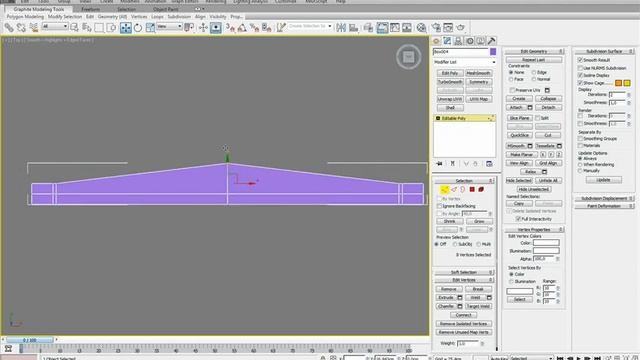Select the Edge constraint radio button
The height and width of the screenshot is (360, 640).
point(534,72)
